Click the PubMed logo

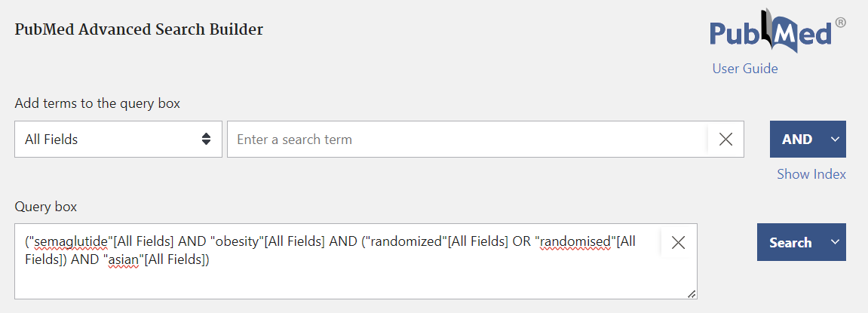[778, 32]
